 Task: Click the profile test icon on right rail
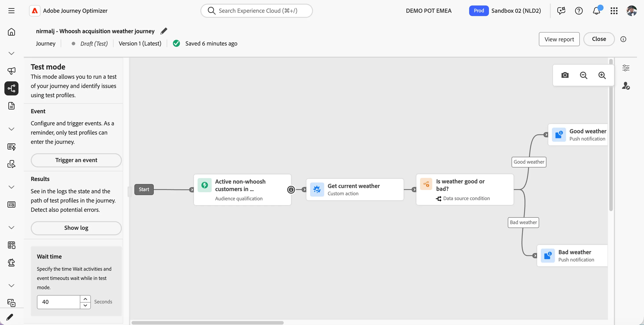[626, 86]
